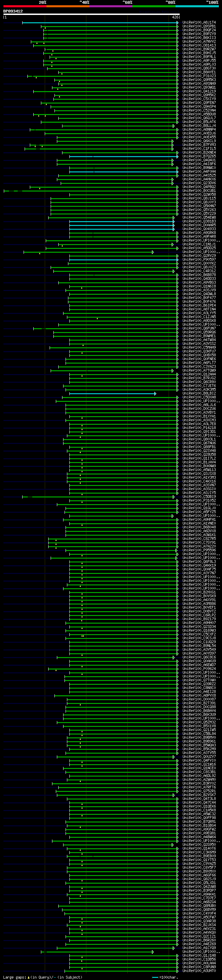The width and height of the screenshot is (222, 980).
Task: Select hit label UniRef100_Q9FEN7
Action: tap(199, 103)
